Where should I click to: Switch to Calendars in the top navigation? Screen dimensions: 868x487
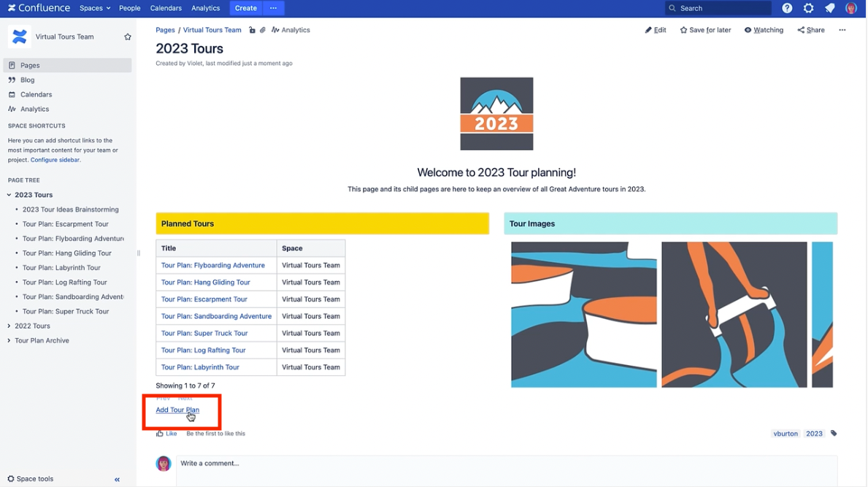coord(166,8)
